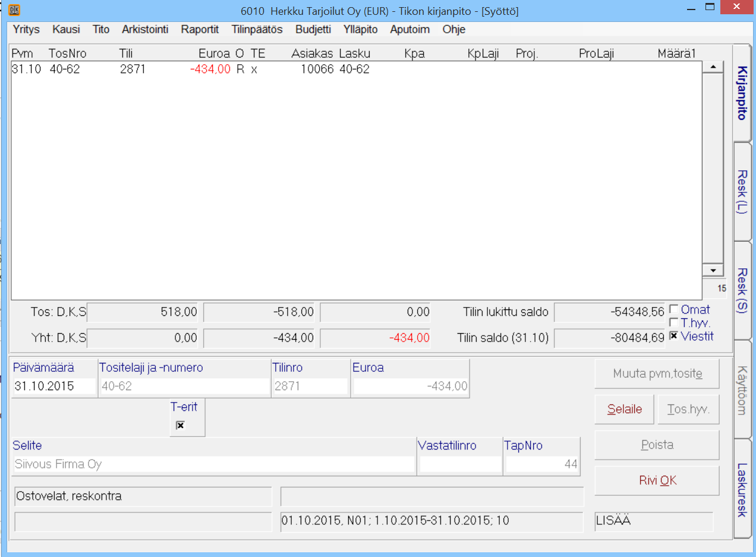756x557 pixels.
Task: Click the KpLaji column header
Action: click(483, 54)
